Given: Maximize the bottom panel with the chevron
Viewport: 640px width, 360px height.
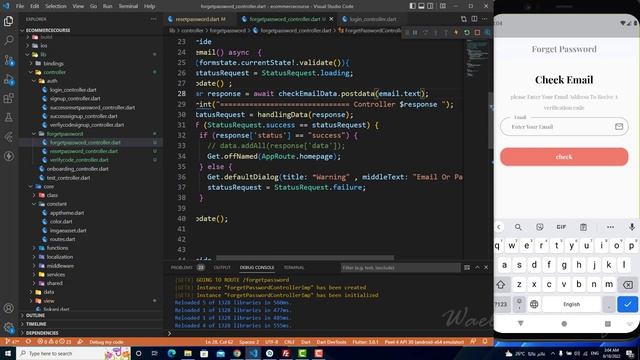Looking at the screenshot, I should click(x=477, y=267).
